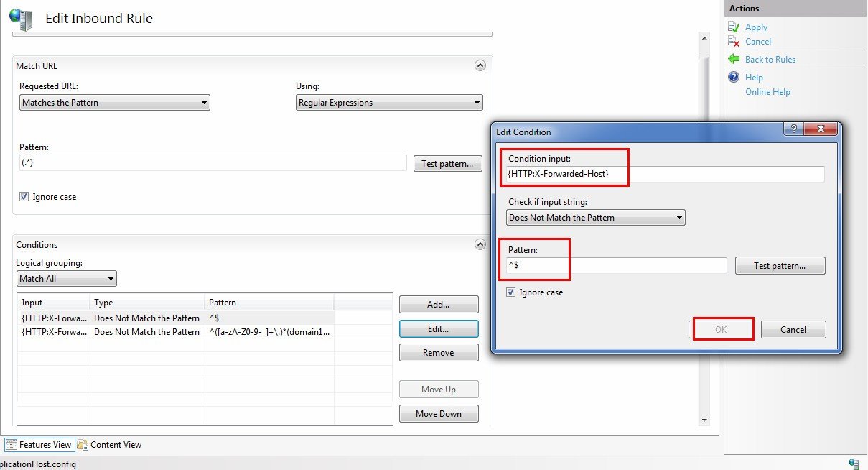Switch to Content View tab
Image resolution: width=868 pixels, height=470 pixels.
pyautogui.click(x=109, y=445)
